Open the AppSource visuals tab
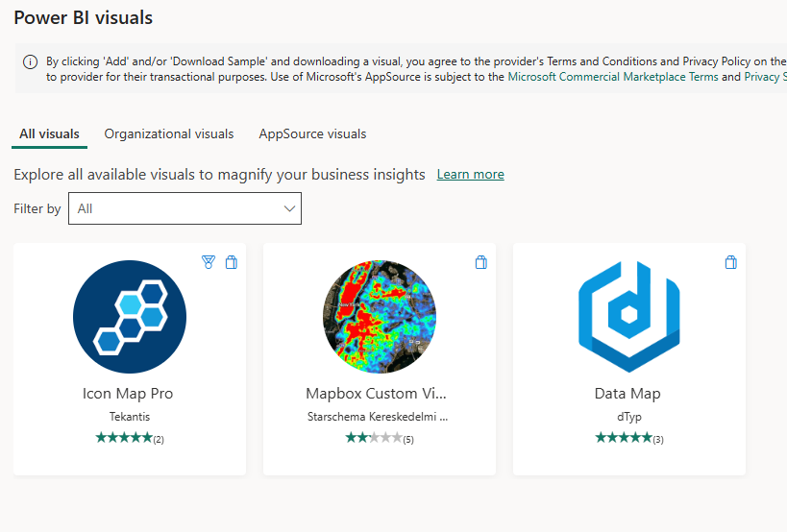This screenshot has height=532, width=787. [312, 133]
